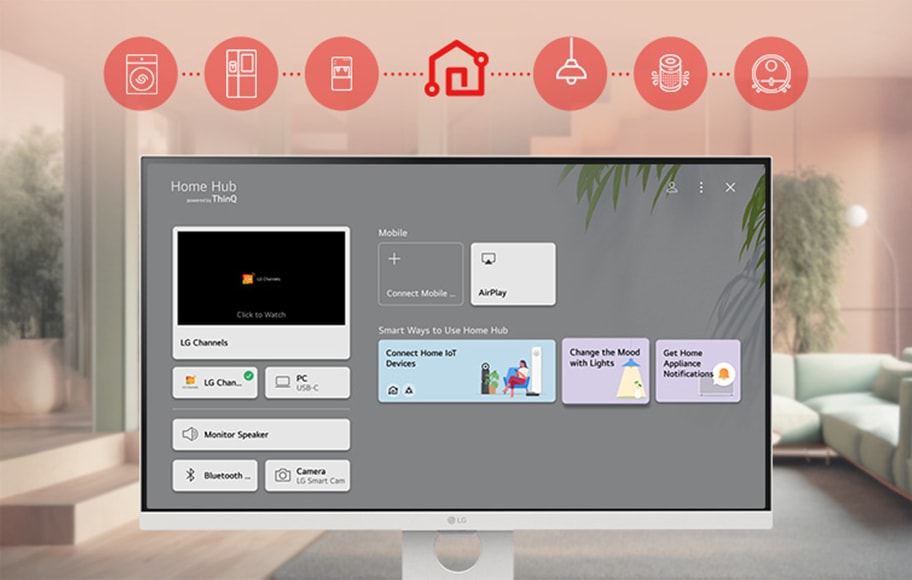Open the Get Home Appliance Notifications card

[698, 371]
